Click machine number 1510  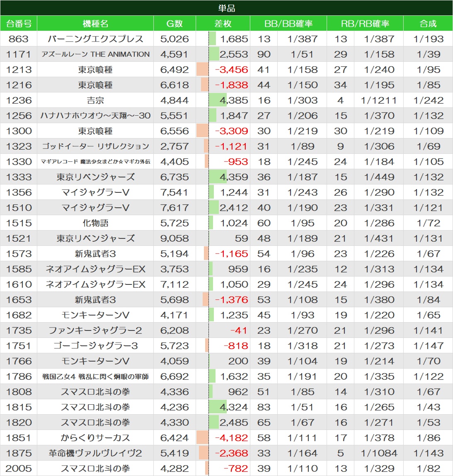pyautogui.click(x=19, y=208)
